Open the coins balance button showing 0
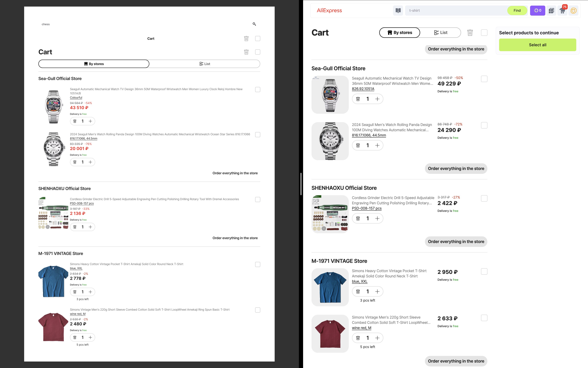The height and width of the screenshot is (368, 588). 537,11
